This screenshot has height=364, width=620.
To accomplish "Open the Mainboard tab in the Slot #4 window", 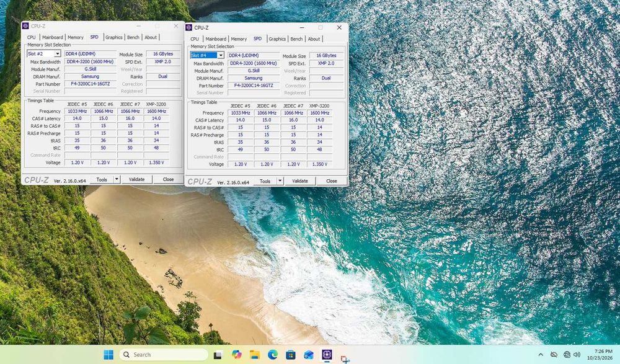I will point(216,39).
